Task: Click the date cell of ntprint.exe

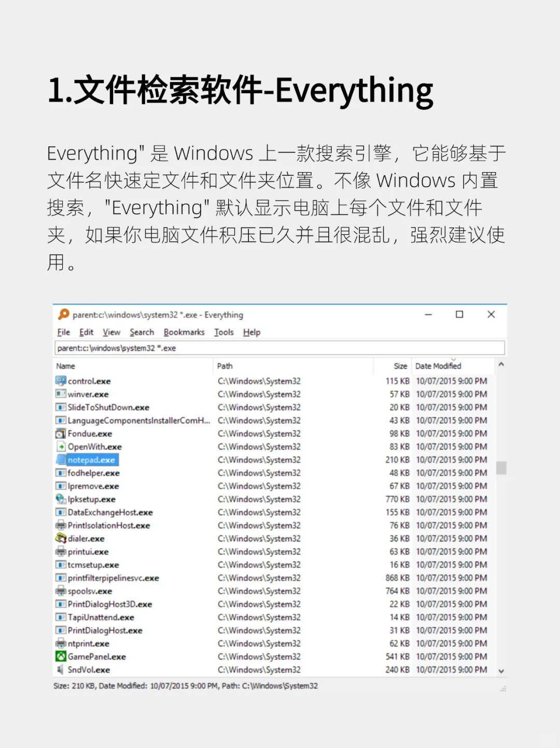Action: point(452,643)
